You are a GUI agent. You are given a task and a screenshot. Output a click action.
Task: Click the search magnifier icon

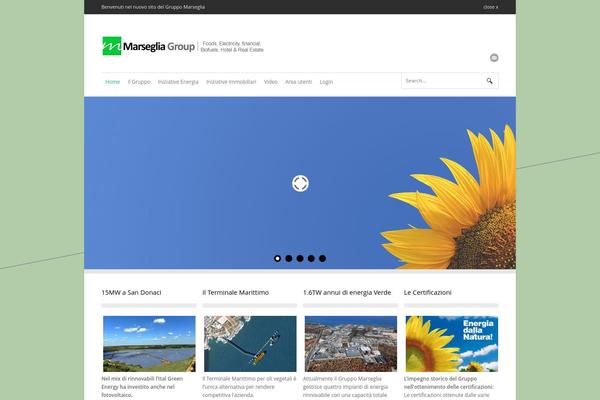click(x=489, y=81)
